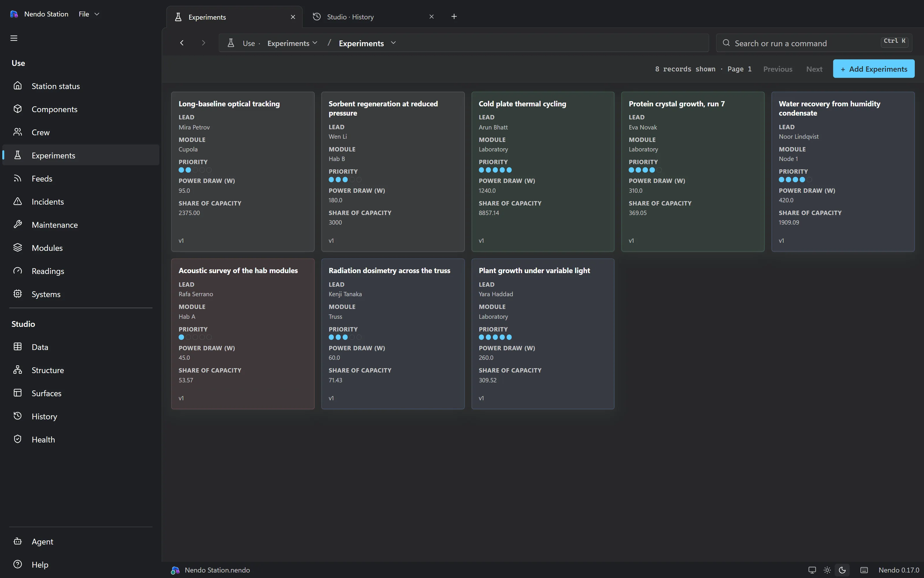Screen dimensions: 924x578
Task: Expand the Use · Experiments breadcrumb dropdown
Action: point(292,43)
